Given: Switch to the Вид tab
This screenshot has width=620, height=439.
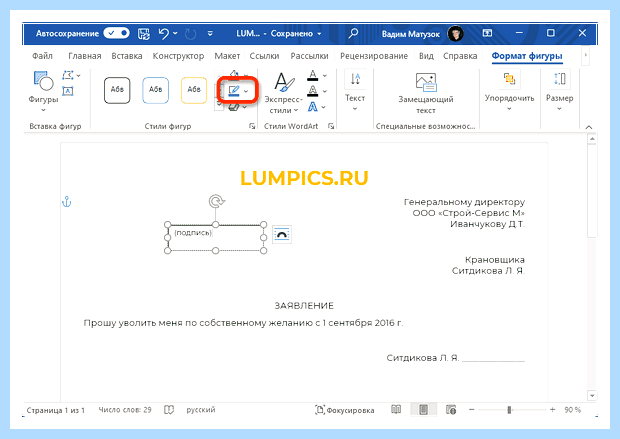Looking at the screenshot, I should [x=426, y=56].
